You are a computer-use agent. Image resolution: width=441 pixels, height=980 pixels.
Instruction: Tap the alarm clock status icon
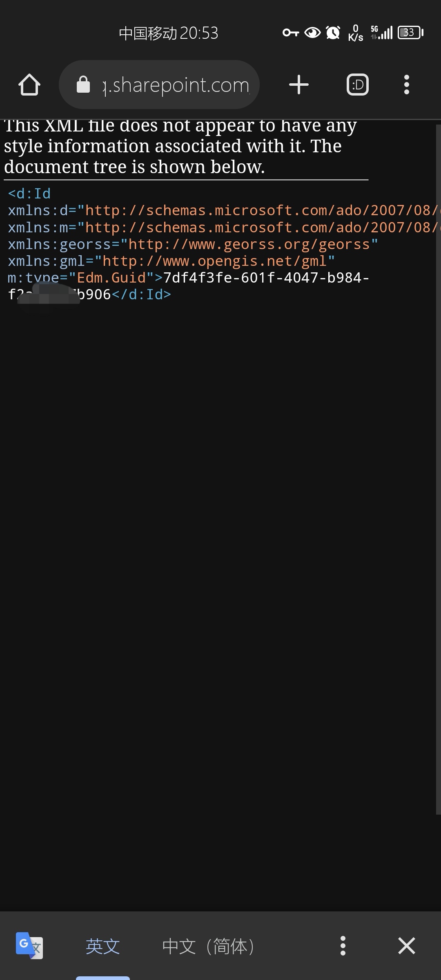332,33
